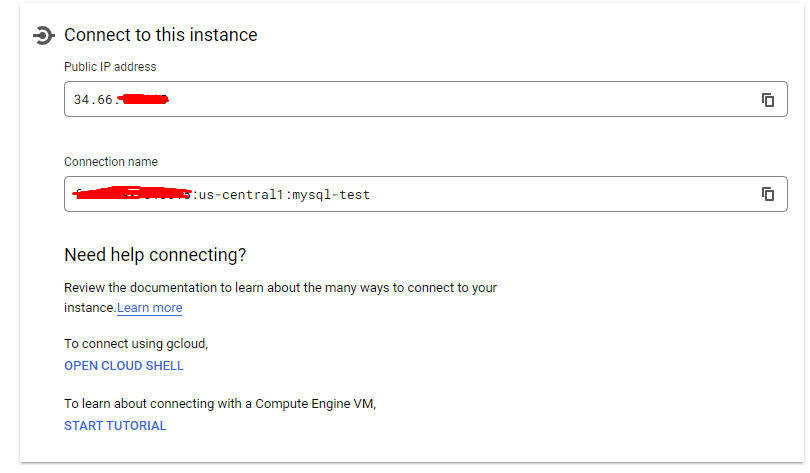The height and width of the screenshot is (473, 810).
Task: Select the 'Connect to this instance' heading
Action: [x=161, y=35]
